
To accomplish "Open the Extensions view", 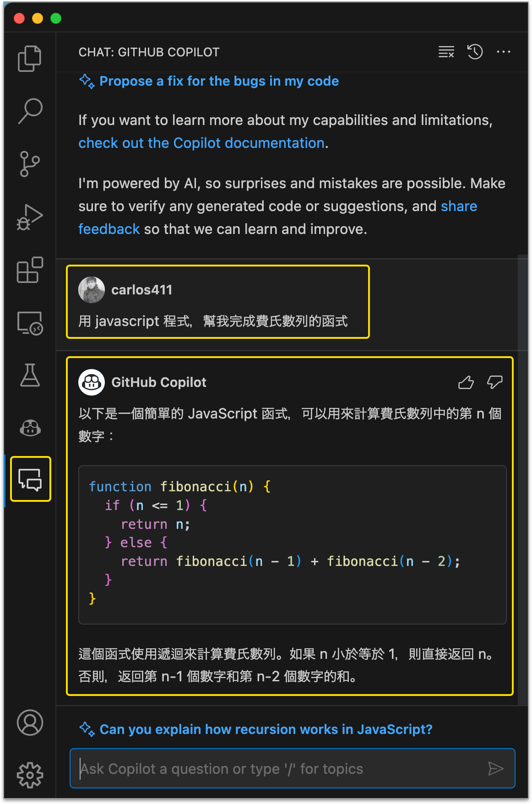I will pyautogui.click(x=30, y=270).
